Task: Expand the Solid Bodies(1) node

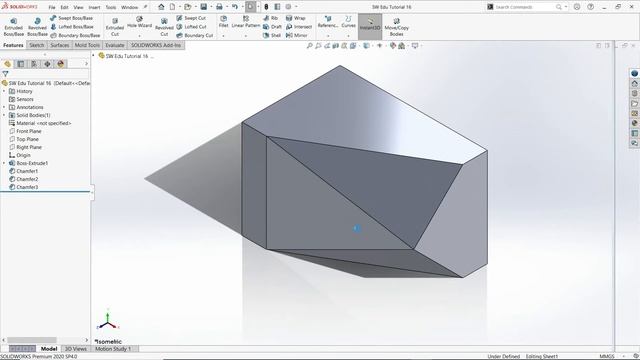Action: pyautogui.click(x=4, y=115)
